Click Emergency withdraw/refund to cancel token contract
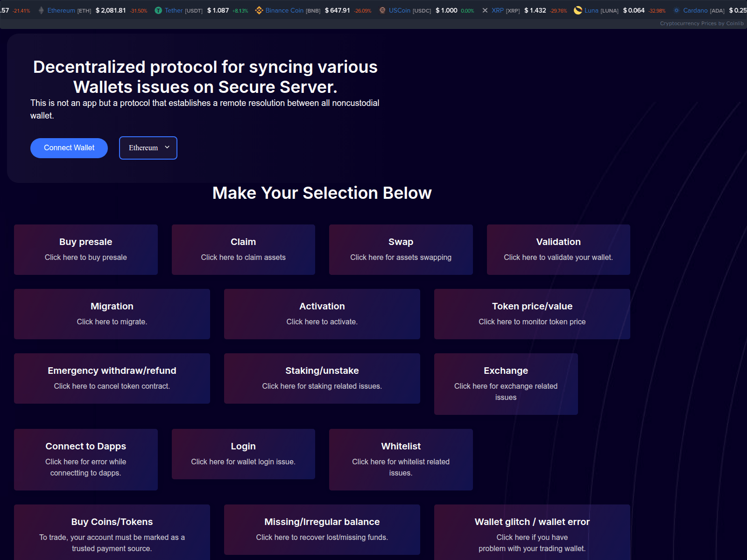 click(x=112, y=378)
